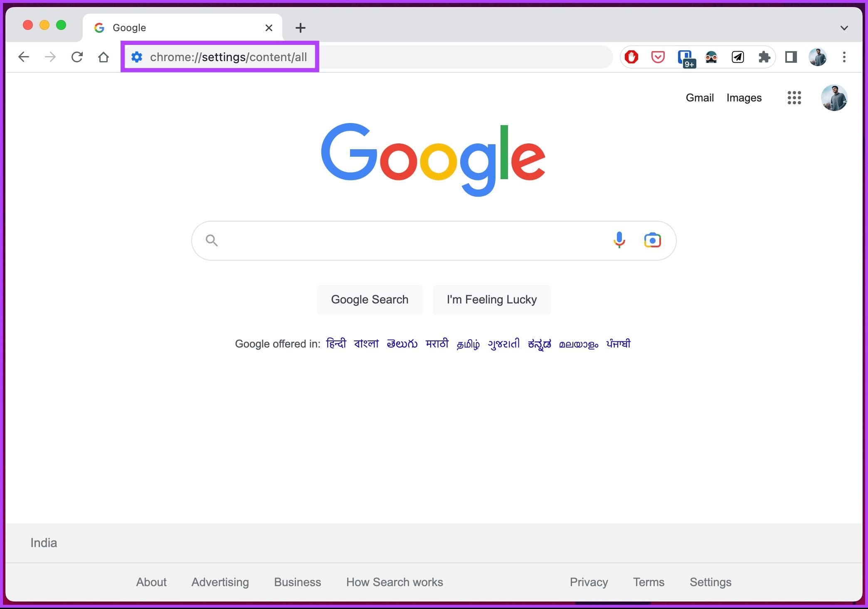Reload the page with the refresh icon
Image resolution: width=868 pixels, height=609 pixels.
pos(77,57)
